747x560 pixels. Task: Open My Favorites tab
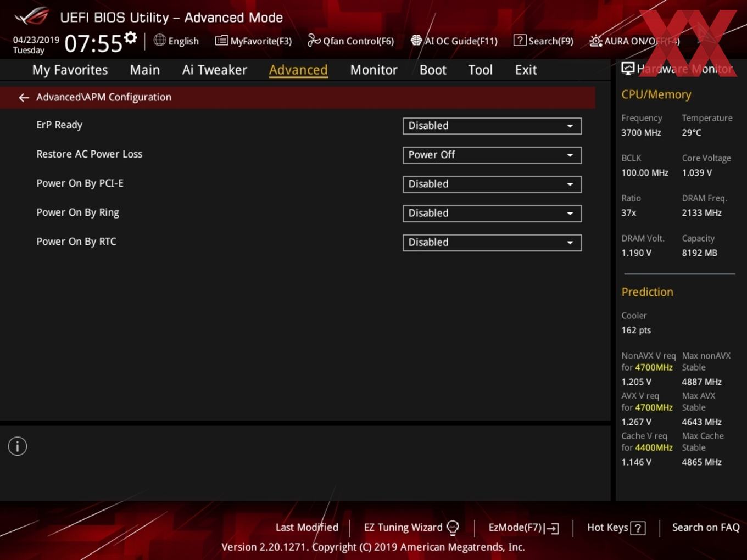70,70
